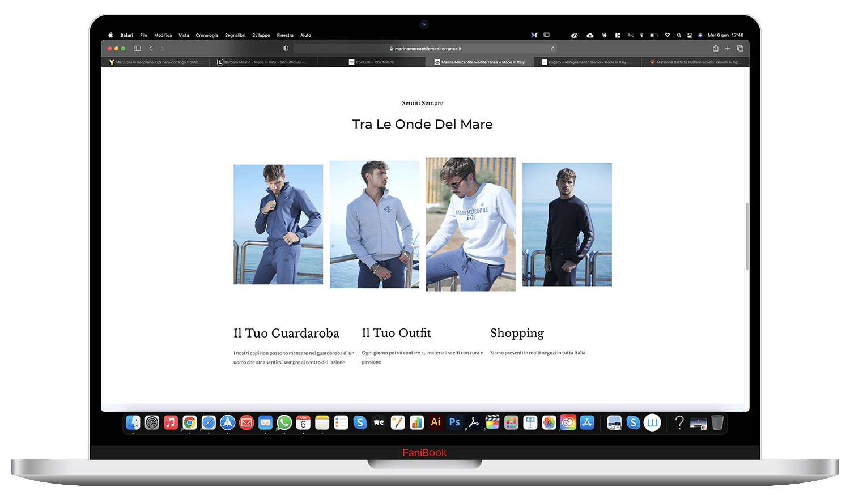The width and height of the screenshot is (850, 504).
Task: Open the Mail app in the Dock
Action: coord(265,422)
